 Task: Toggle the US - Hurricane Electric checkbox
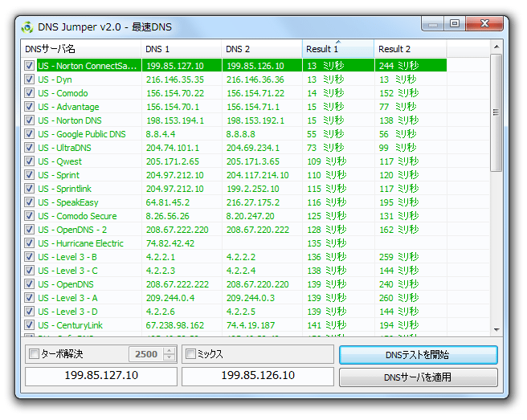pyautogui.click(x=29, y=243)
